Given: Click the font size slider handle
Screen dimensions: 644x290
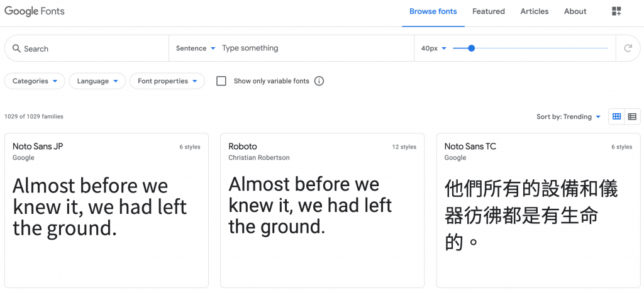Looking at the screenshot, I should [472, 48].
